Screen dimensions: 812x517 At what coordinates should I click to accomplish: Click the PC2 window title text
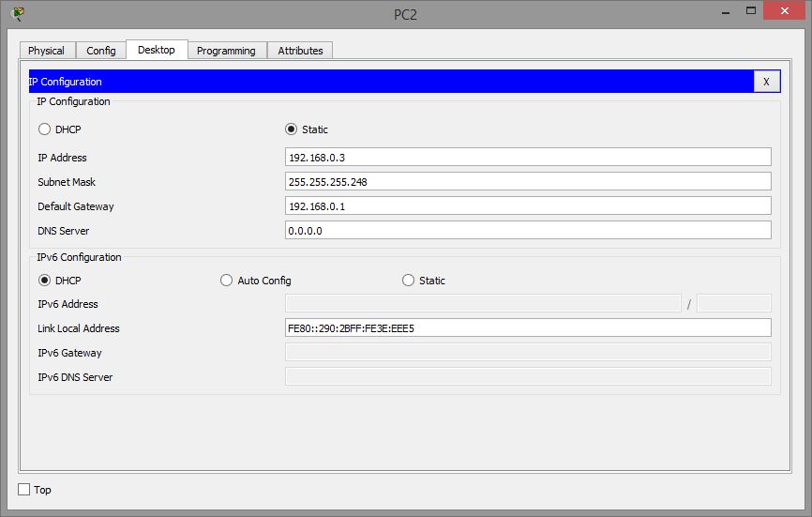click(405, 14)
